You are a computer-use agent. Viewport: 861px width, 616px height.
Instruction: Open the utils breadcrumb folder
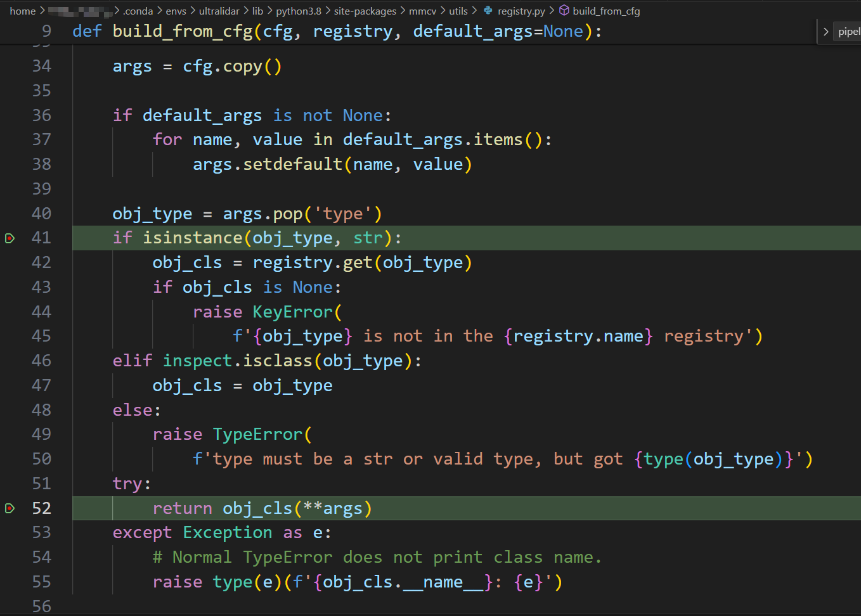click(458, 11)
